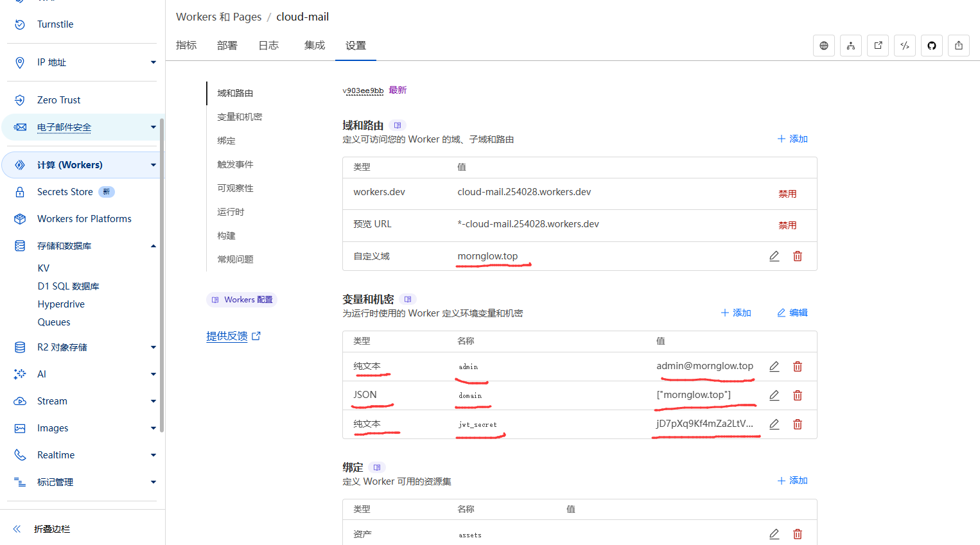Edit the jwt_secret variable with pencil icon
Image resolution: width=980 pixels, height=545 pixels.
coord(774,424)
